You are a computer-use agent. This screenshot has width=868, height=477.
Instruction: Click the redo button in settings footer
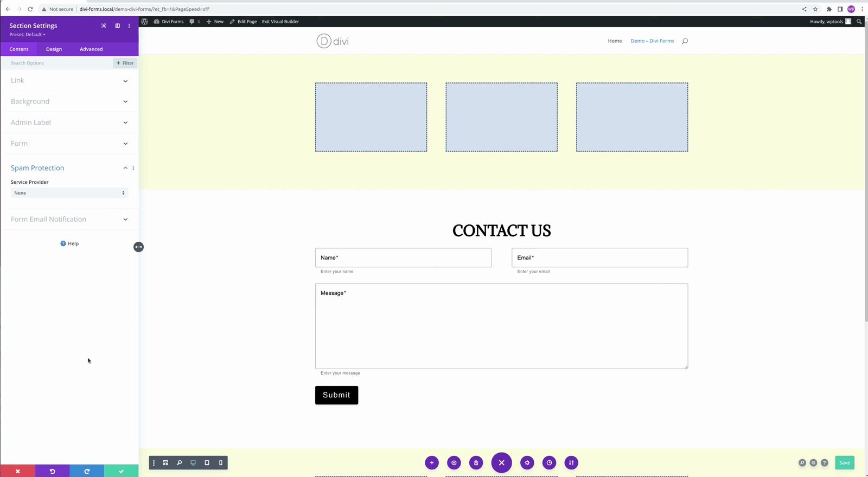tap(87, 471)
